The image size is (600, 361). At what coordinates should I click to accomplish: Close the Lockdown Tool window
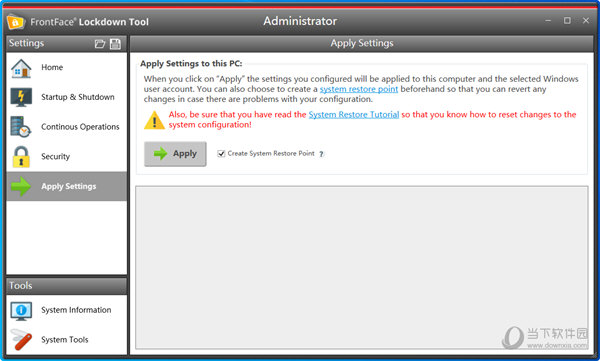point(585,21)
